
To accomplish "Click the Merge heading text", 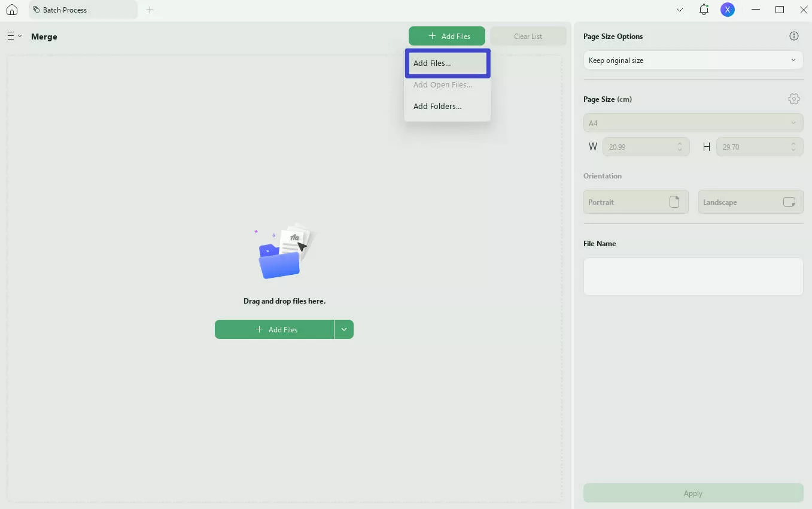I will click(x=44, y=37).
